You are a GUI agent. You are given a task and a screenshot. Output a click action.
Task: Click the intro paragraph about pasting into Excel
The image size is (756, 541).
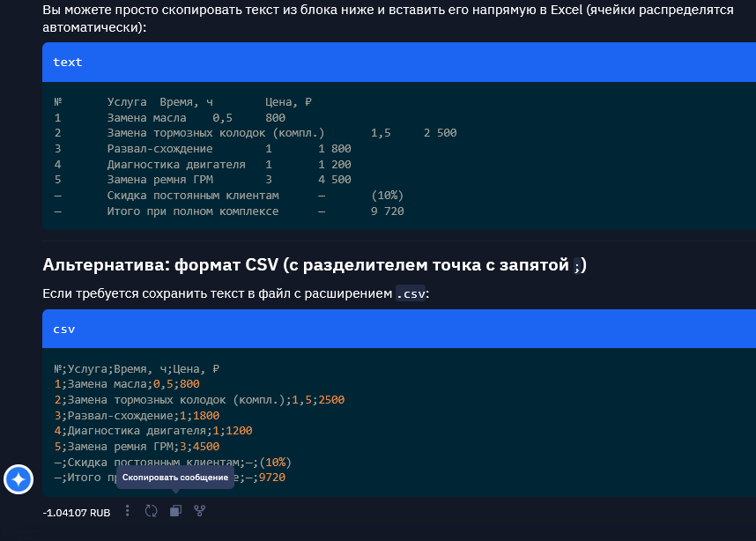click(x=388, y=19)
